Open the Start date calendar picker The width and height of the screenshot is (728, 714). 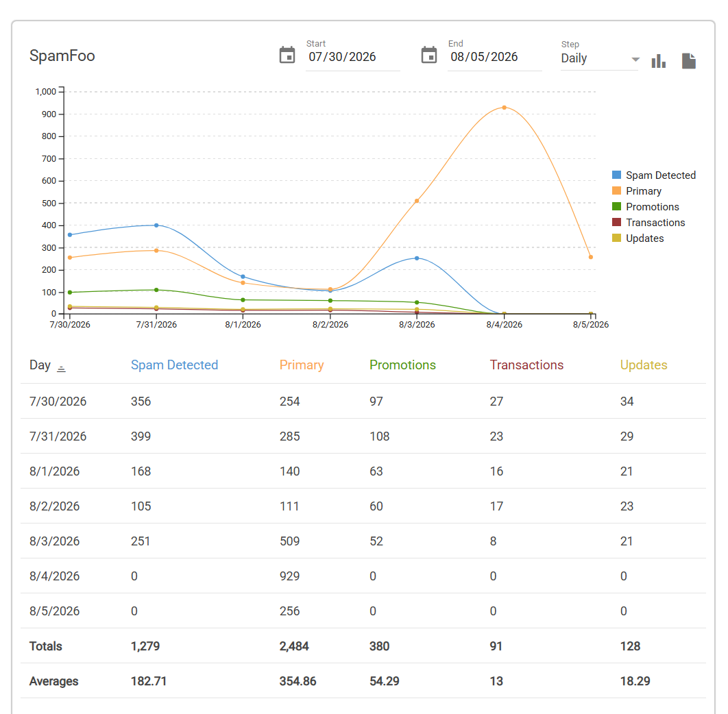click(287, 56)
